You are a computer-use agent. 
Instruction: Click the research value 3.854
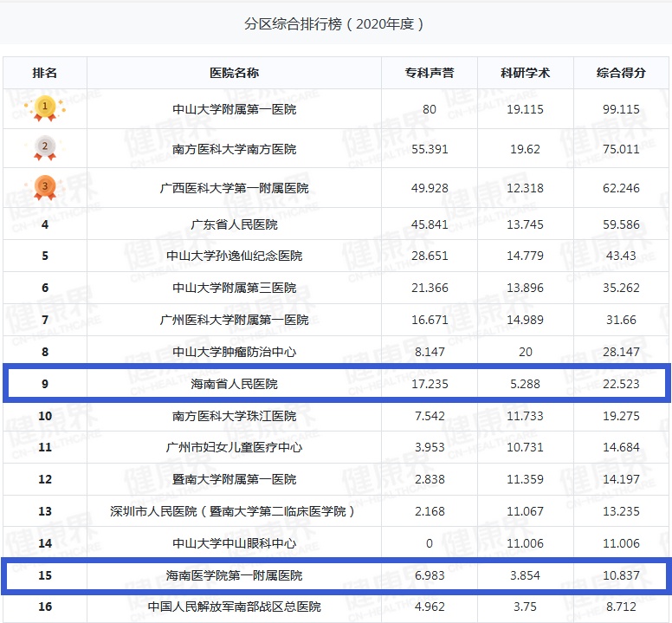point(526,575)
